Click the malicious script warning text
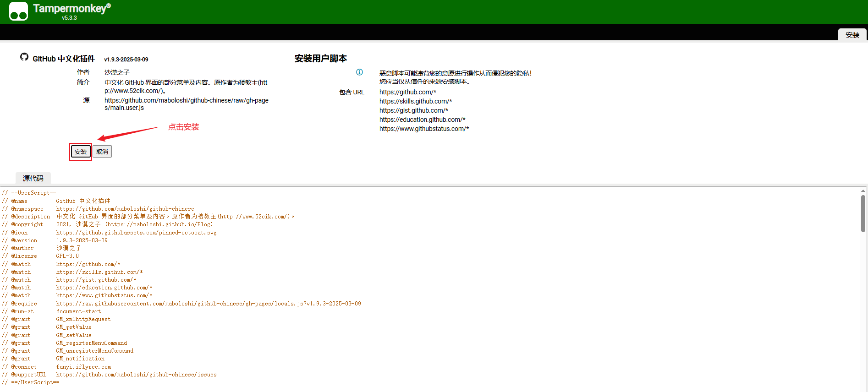The width and height of the screenshot is (868, 392). pyautogui.click(x=456, y=77)
